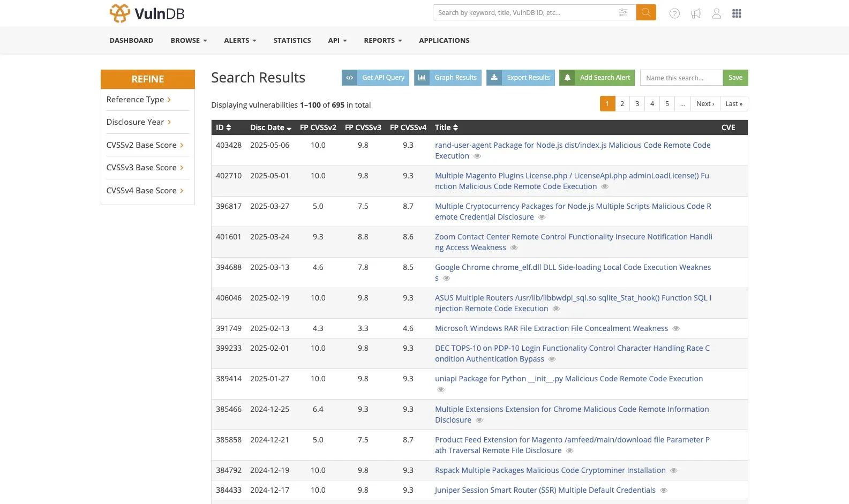
Task: Click ID 403428 cell
Action: point(229,145)
